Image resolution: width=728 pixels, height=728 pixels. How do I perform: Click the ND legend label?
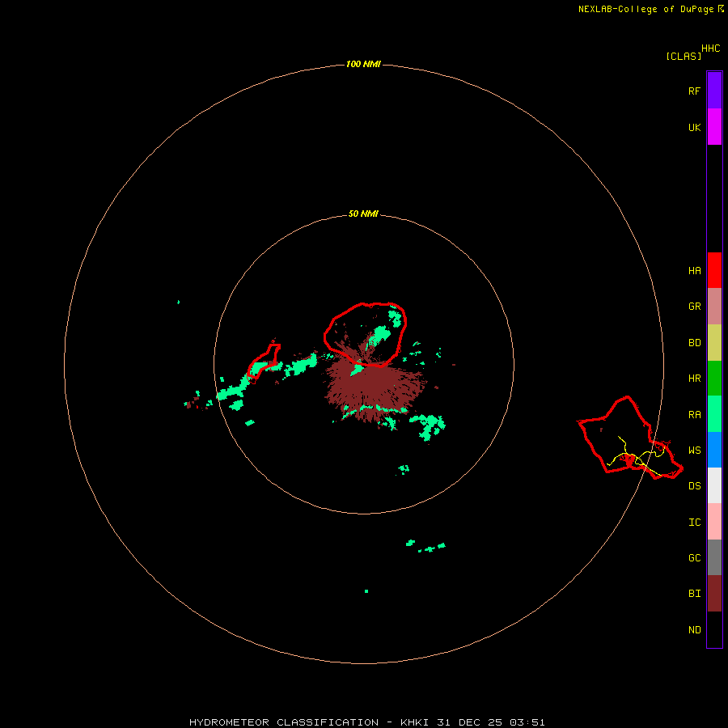click(694, 630)
